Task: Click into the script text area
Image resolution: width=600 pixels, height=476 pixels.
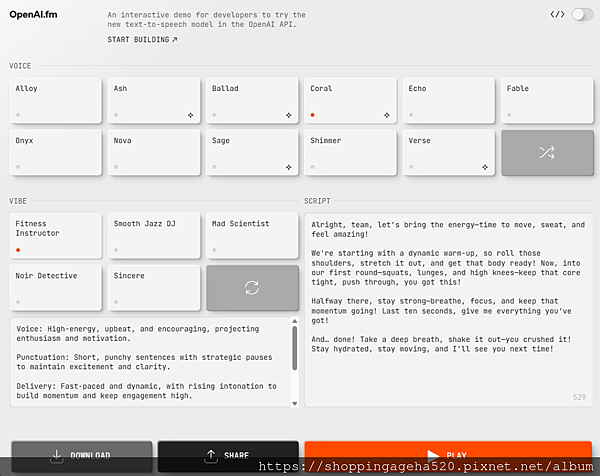Action: (448, 310)
